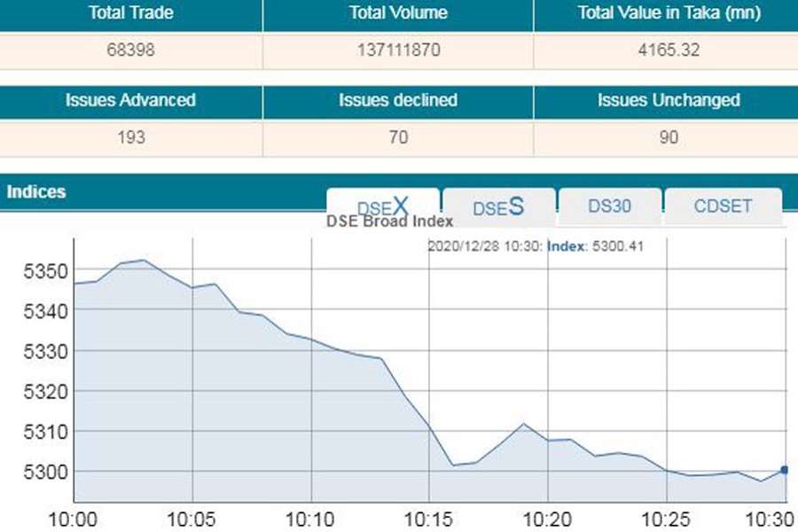Click the 10:15 label on the time axis
Image resolution: width=798 pixels, height=532 pixels.
pos(429,519)
